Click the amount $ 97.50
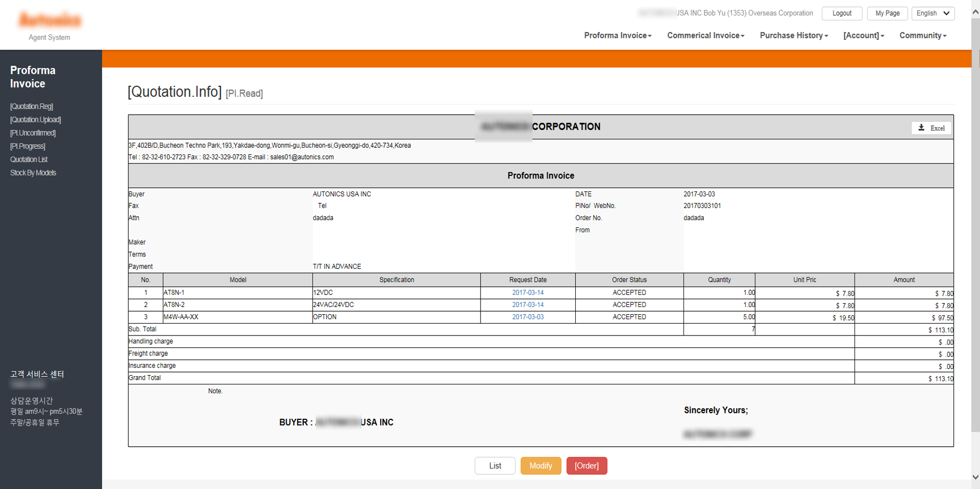This screenshot has height=489, width=980. pyautogui.click(x=942, y=318)
